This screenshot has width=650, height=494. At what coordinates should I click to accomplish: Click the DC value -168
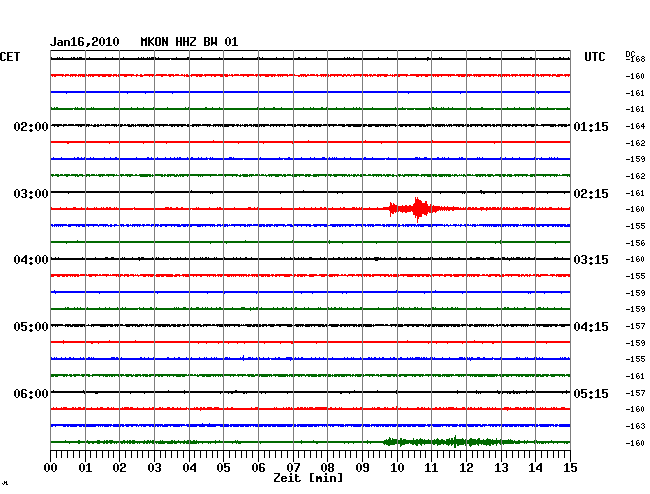point(635,59)
